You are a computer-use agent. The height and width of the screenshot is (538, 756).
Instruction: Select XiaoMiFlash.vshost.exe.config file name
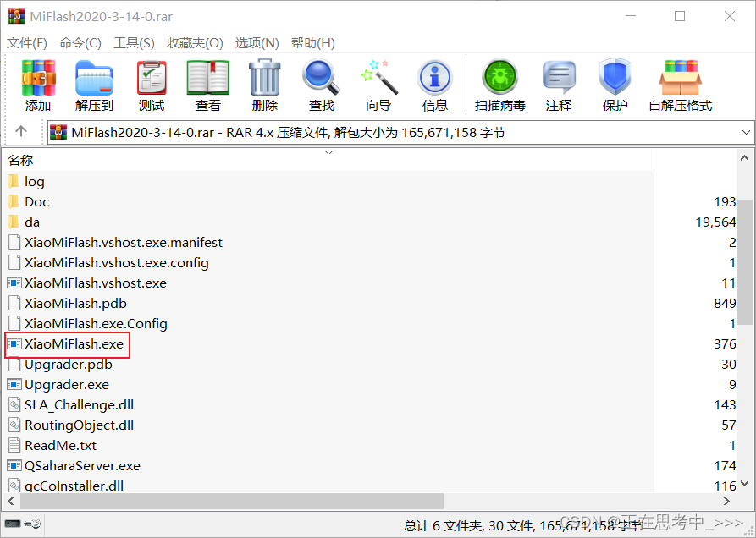[117, 262]
